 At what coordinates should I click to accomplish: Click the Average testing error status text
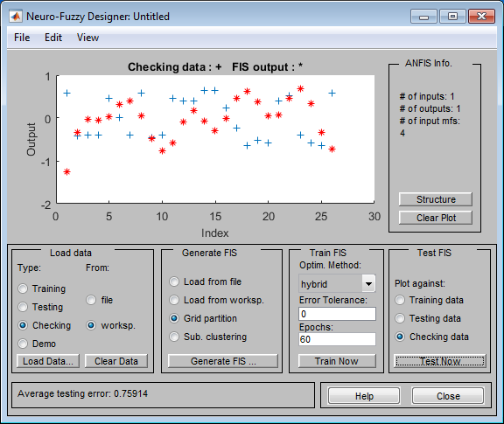tap(82, 393)
